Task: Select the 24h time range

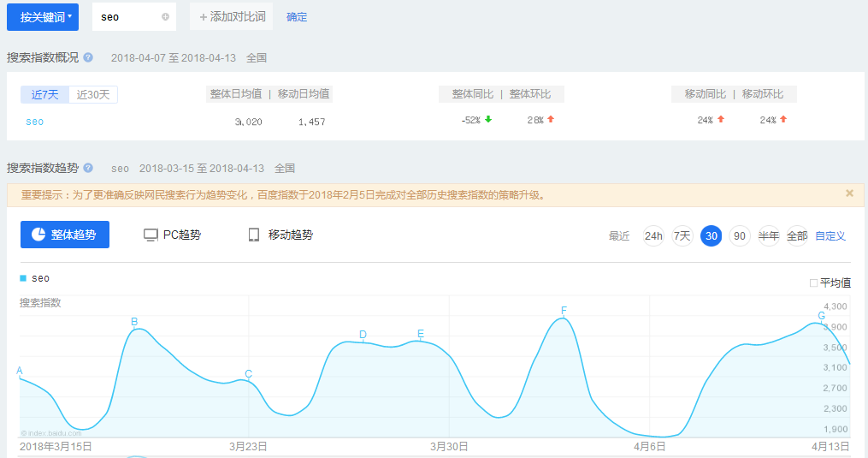Action: coord(653,235)
